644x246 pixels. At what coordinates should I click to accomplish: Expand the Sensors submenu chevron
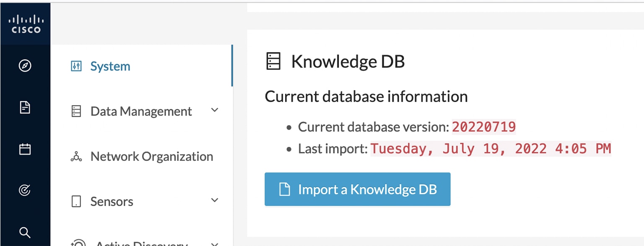click(215, 200)
